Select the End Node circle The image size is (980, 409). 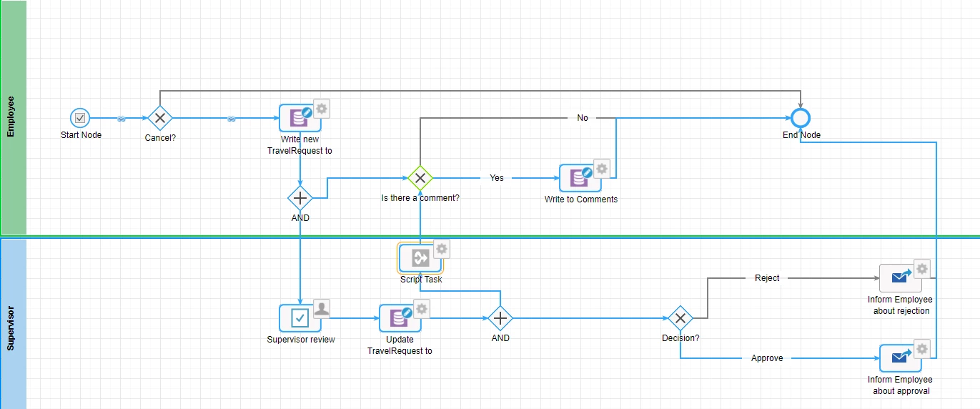(801, 118)
